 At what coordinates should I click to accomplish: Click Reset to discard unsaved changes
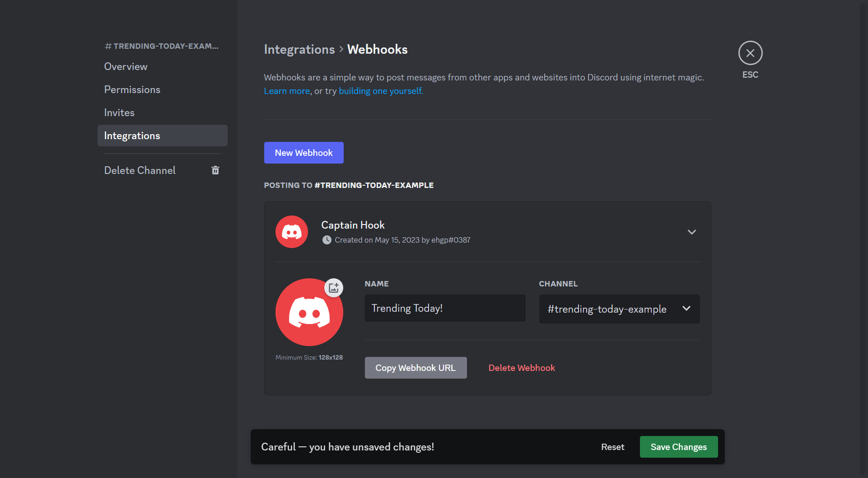coord(612,447)
